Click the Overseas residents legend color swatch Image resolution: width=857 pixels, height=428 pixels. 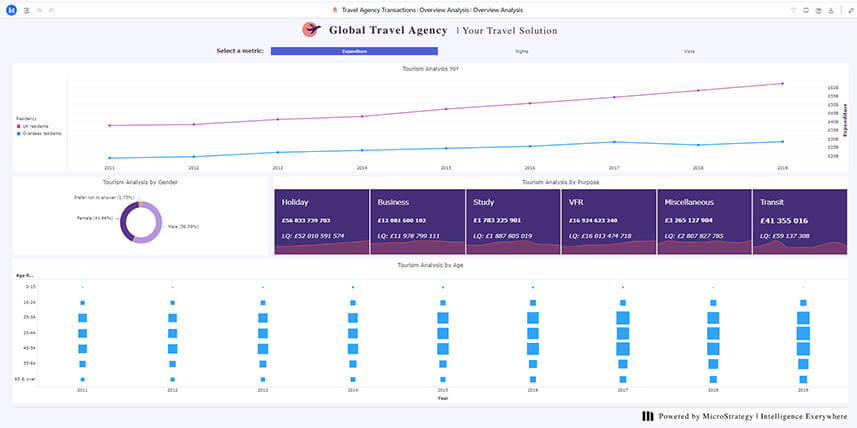coord(18,132)
